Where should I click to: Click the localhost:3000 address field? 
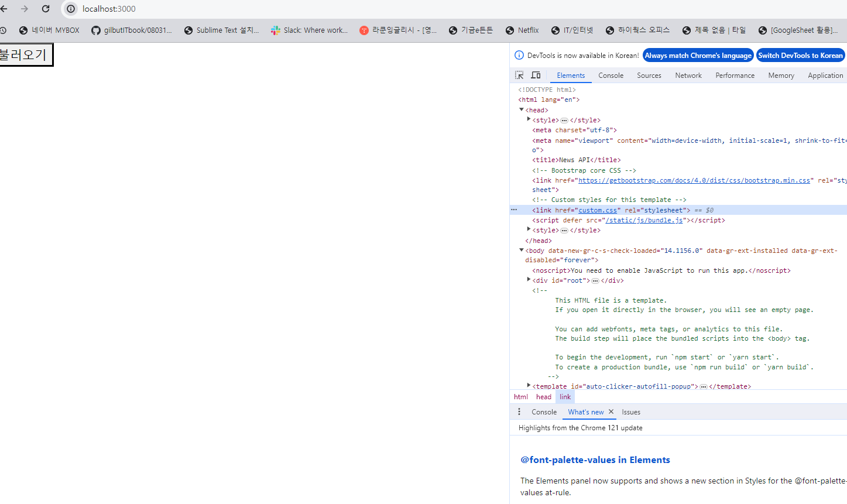pyautogui.click(x=109, y=9)
